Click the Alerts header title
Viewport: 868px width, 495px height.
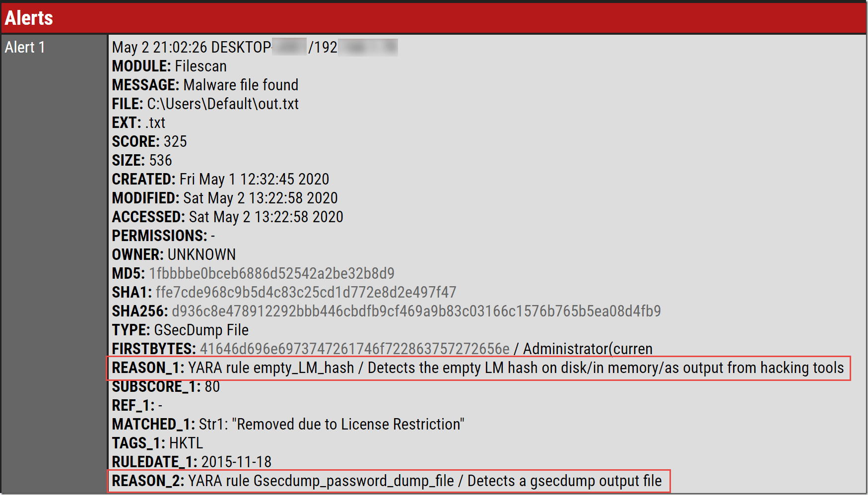[29, 18]
